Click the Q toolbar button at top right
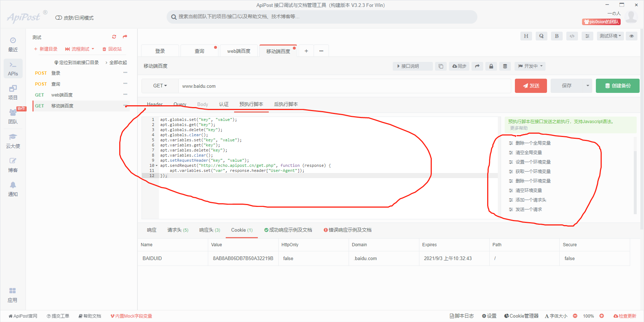 pyautogui.click(x=541, y=36)
